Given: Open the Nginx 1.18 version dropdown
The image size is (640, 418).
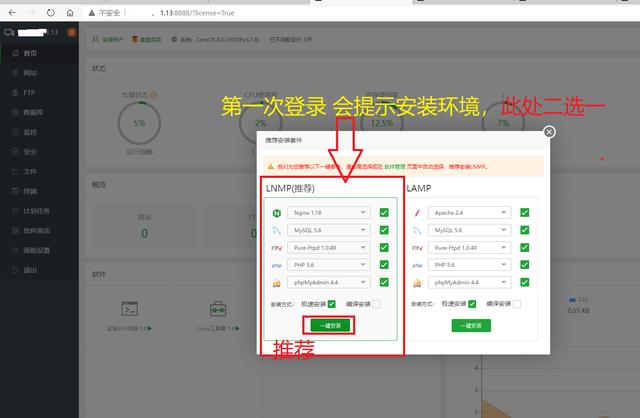Looking at the screenshot, I should pyautogui.click(x=329, y=213).
